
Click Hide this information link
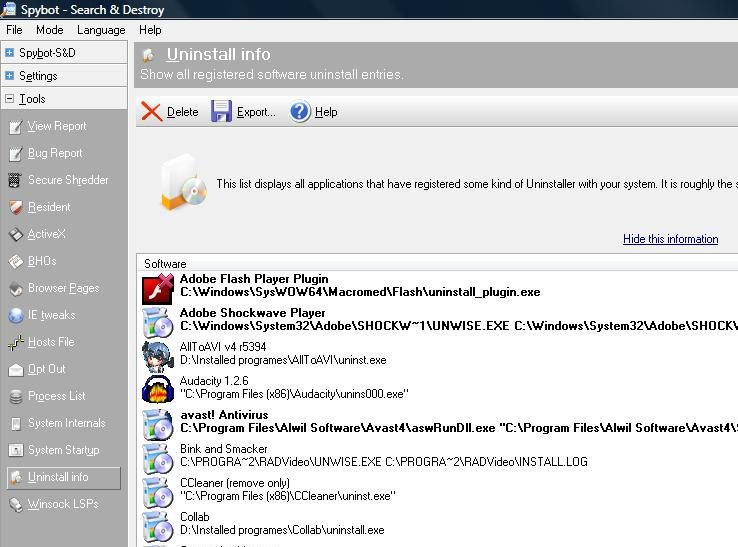670,239
